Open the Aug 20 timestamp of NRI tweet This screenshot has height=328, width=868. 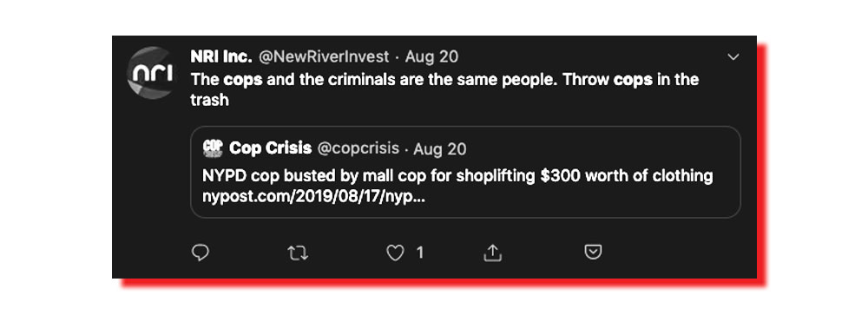431,56
